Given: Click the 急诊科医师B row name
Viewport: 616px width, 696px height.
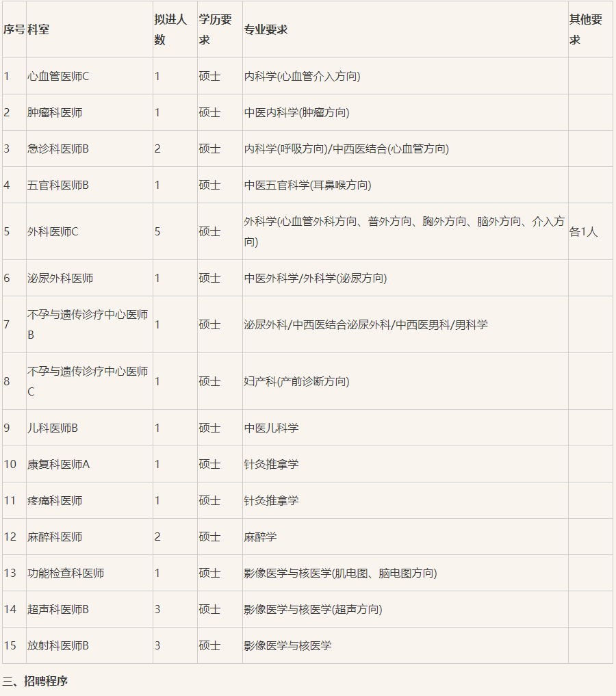Looking at the screenshot, I should point(58,149).
